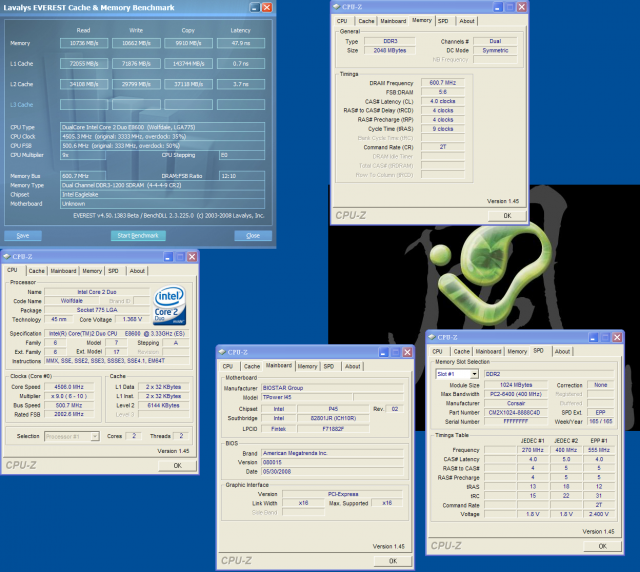
Task: Minimize the CPU-Z CPU window
Action: (168, 256)
